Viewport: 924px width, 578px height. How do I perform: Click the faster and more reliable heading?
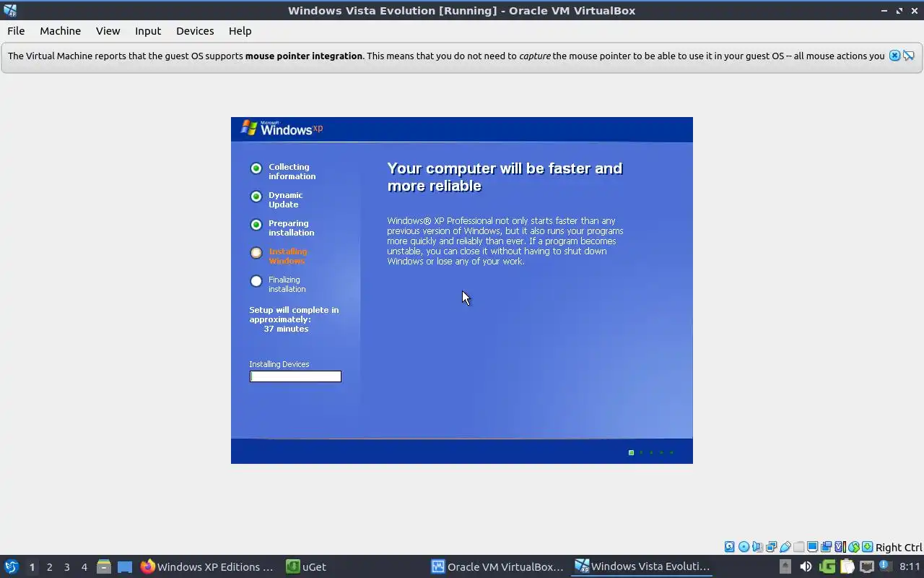pyautogui.click(x=505, y=177)
